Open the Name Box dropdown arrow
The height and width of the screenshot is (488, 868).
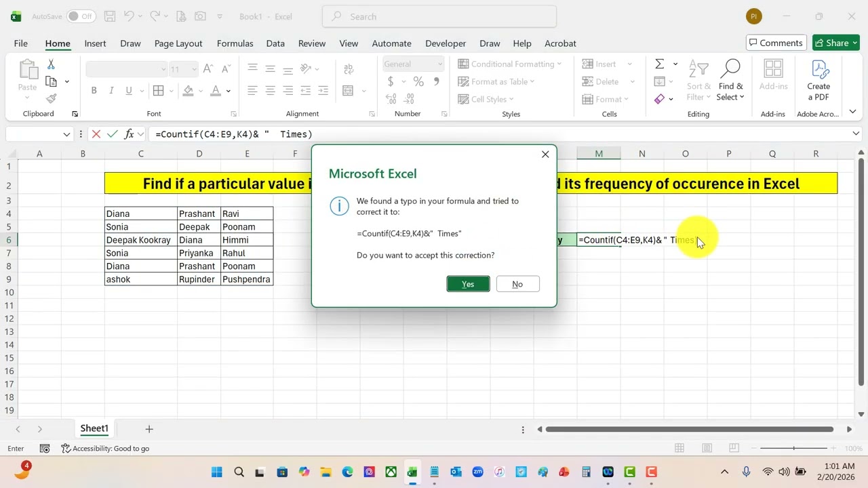point(66,134)
